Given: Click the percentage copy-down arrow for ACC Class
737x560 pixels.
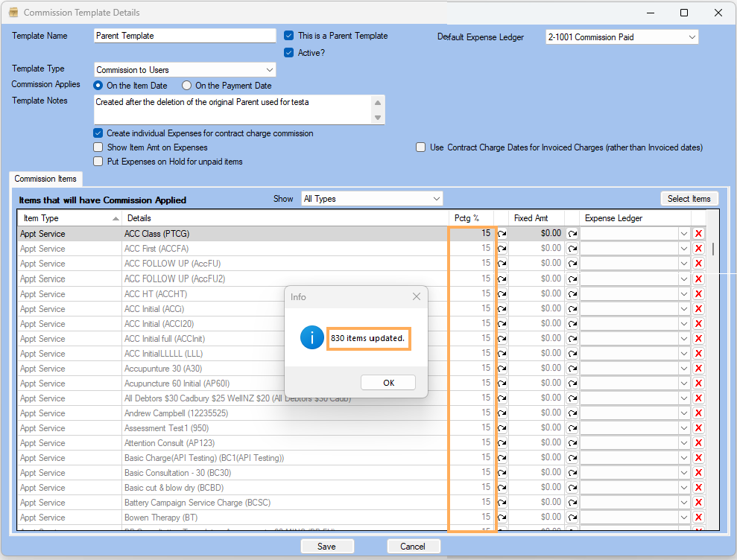Looking at the screenshot, I should coord(502,234).
